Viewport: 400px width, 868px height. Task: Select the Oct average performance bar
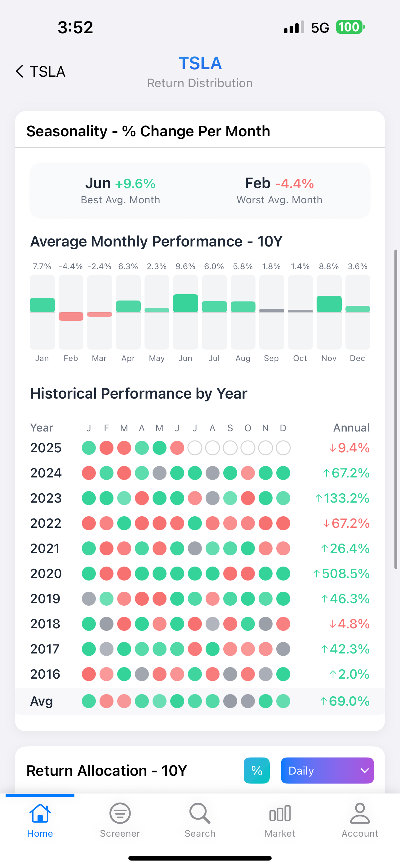tap(300, 312)
